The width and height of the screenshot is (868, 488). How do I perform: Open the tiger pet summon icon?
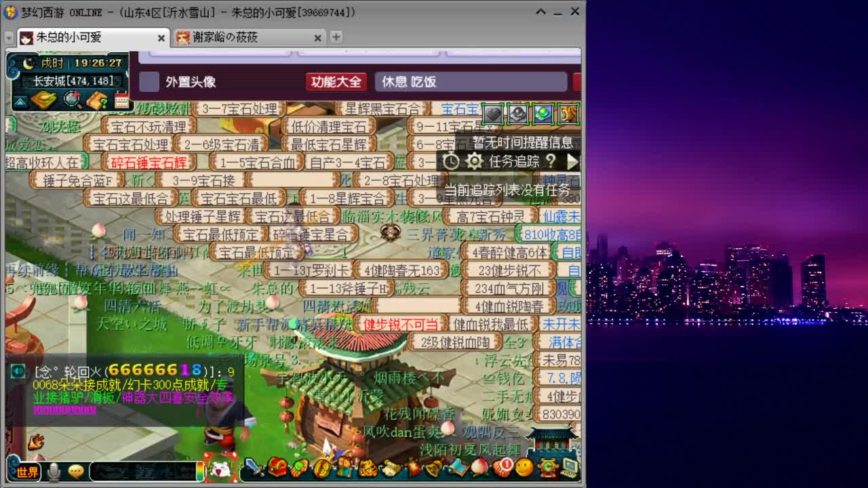pos(368,468)
